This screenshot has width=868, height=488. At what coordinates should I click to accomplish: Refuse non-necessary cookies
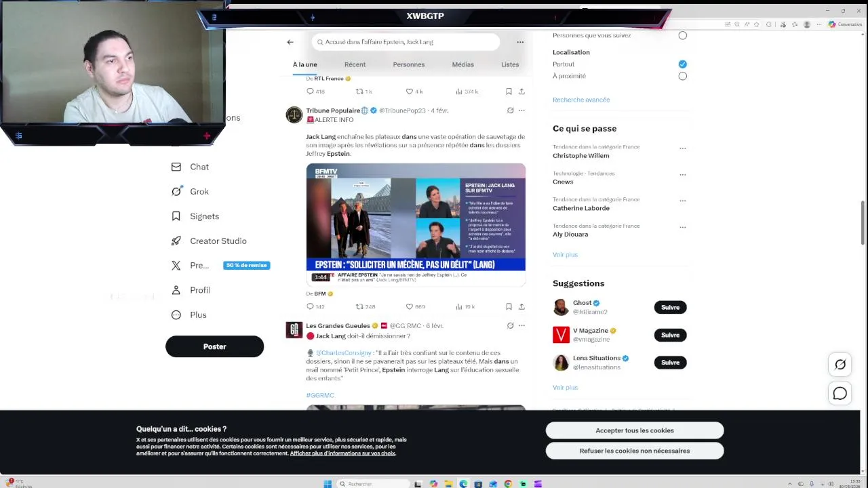pos(635,451)
